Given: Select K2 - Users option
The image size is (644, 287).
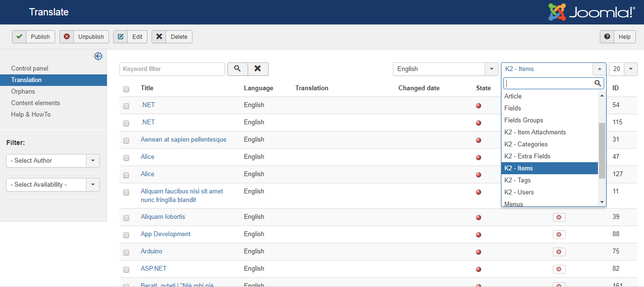Looking at the screenshot, I should click(x=550, y=192).
